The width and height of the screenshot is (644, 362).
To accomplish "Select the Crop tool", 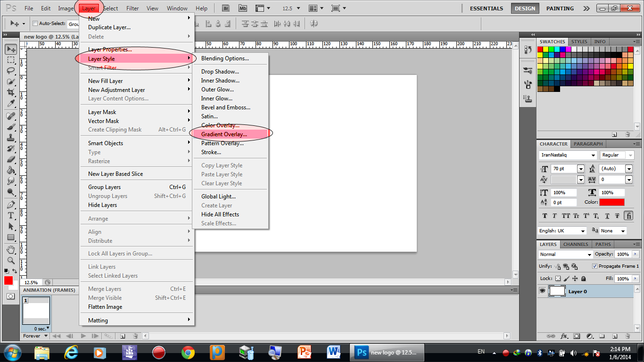I will 10,93.
